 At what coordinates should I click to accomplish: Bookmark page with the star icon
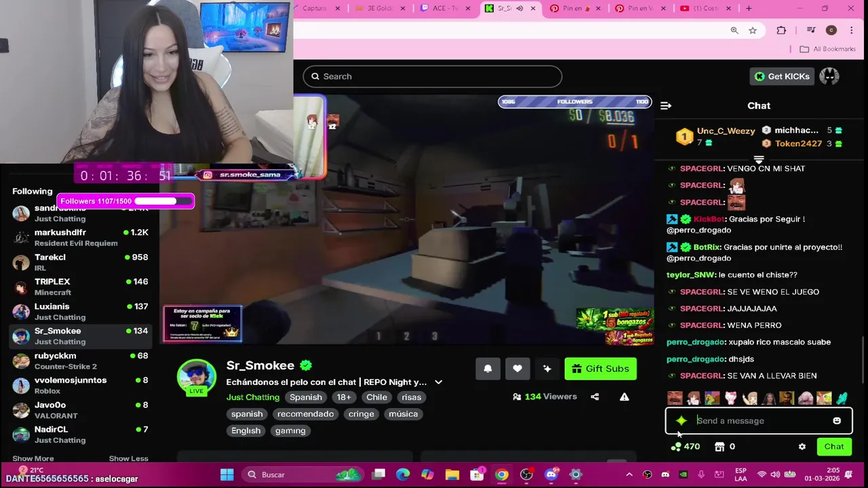(753, 30)
